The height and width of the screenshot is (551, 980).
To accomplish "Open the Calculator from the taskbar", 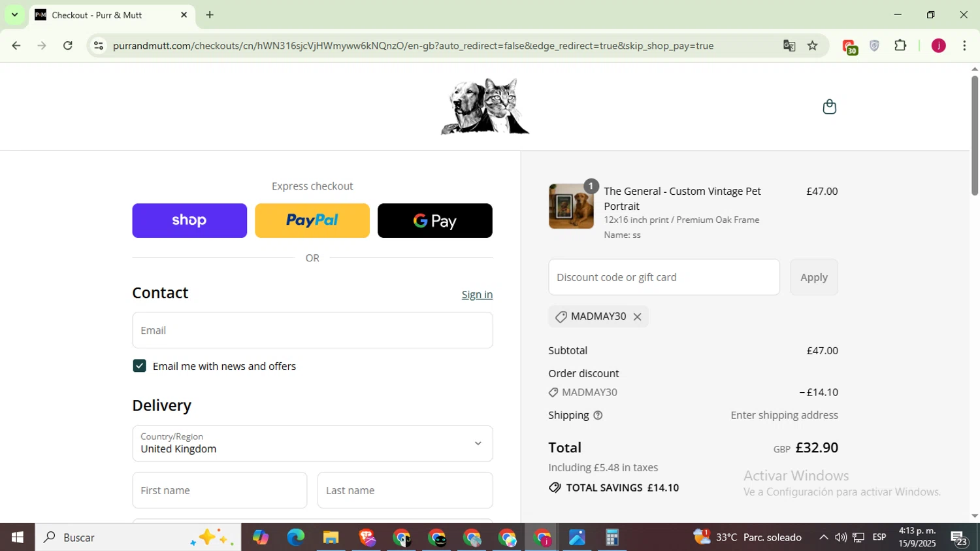I will pyautogui.click(x=612, y=537).
